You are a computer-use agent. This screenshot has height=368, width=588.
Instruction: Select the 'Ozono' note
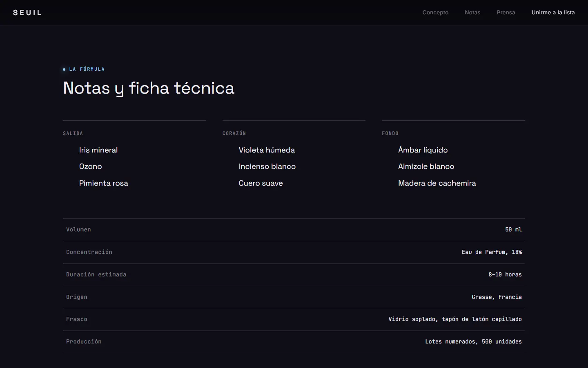[x=91, y=166]
